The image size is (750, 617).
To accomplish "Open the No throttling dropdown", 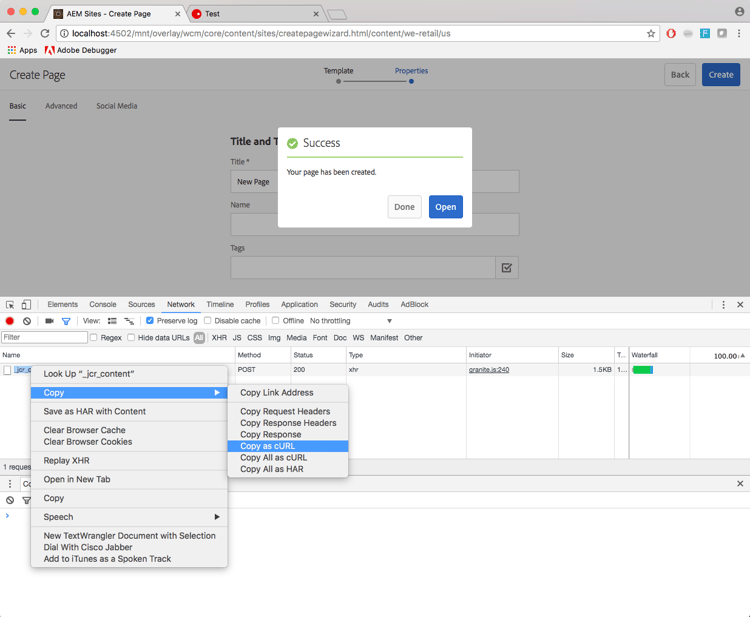I will tap(351, 321).
